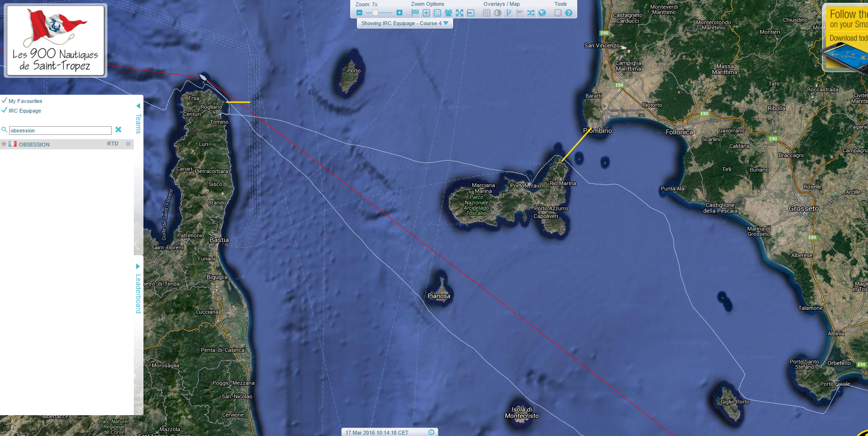Clear the obsession search with the X
The image size is (868, 436).
118,130
